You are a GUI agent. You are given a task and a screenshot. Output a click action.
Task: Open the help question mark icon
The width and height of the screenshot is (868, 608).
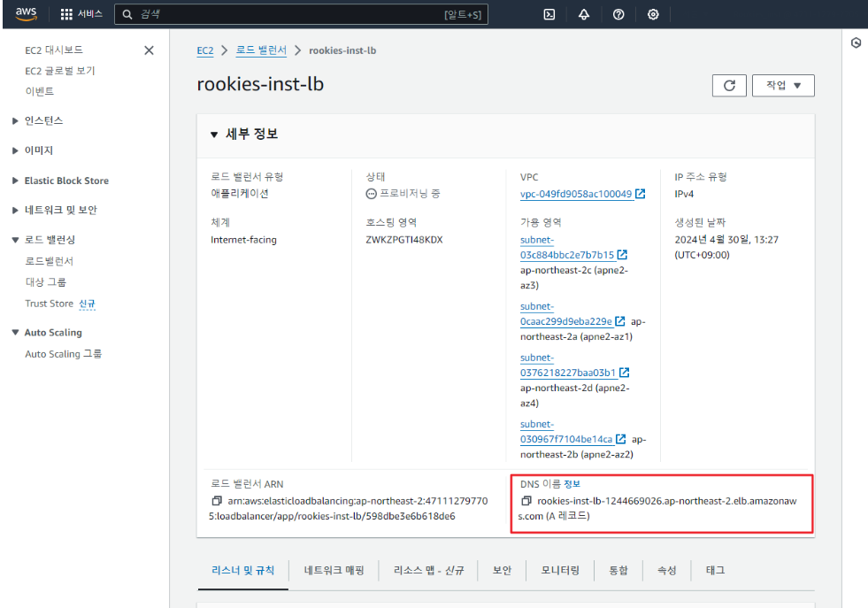pyautogui.click(x=618, y=14)
